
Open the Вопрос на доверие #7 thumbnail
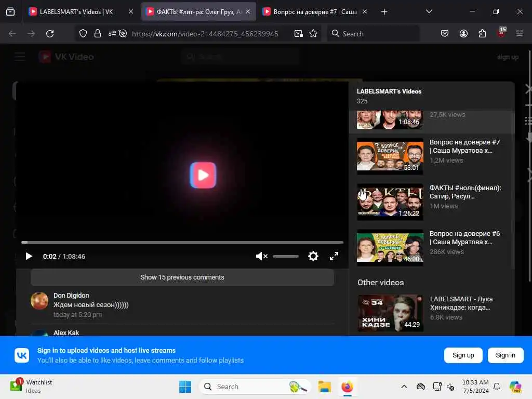[x=390, y=156]
